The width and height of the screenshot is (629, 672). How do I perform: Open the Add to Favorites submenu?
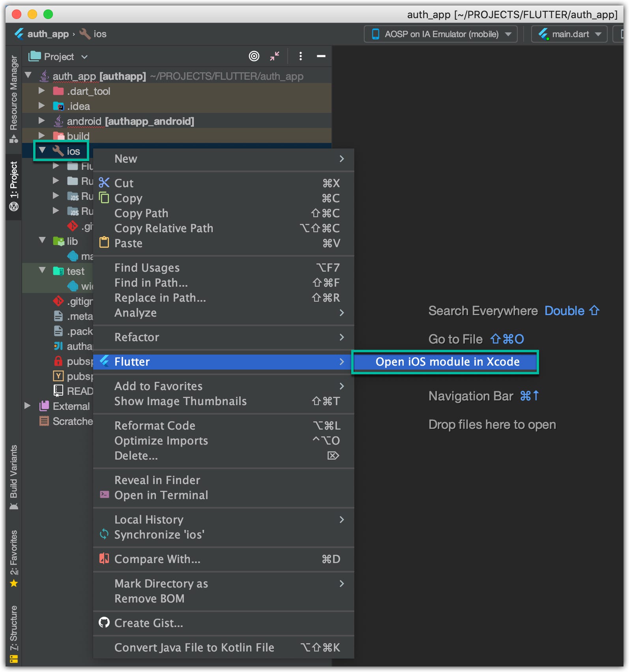pos(224,386)
